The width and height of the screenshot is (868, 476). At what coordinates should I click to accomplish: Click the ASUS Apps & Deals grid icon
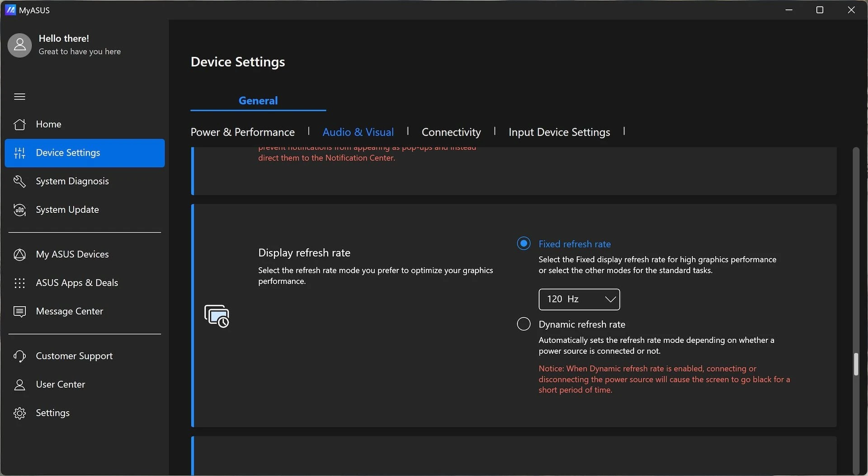click(x=19, y=283)
